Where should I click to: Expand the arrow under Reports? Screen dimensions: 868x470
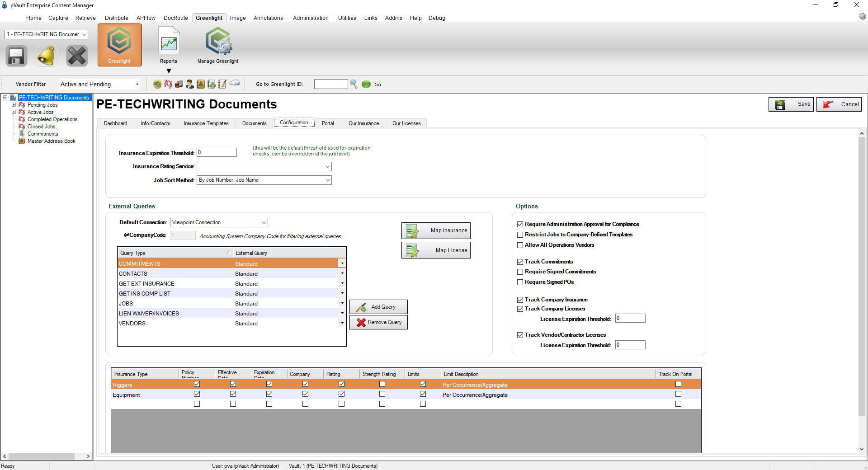click(169, 71)
